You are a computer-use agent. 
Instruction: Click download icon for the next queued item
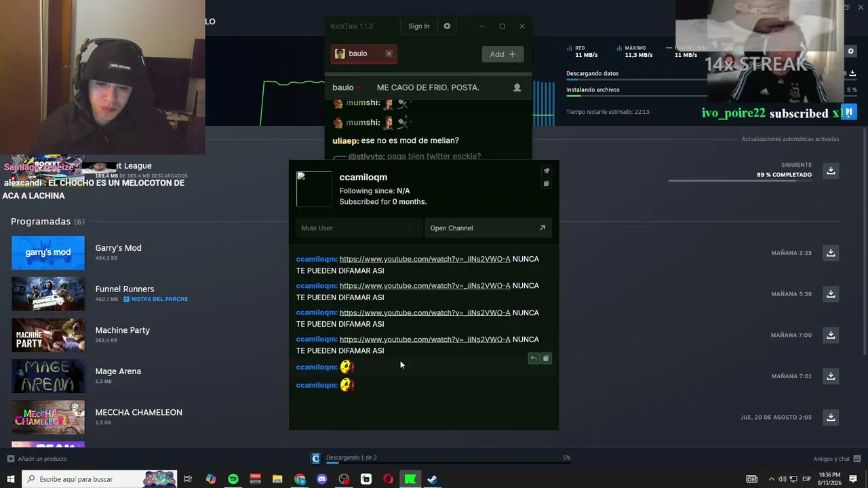click(831, 171)
